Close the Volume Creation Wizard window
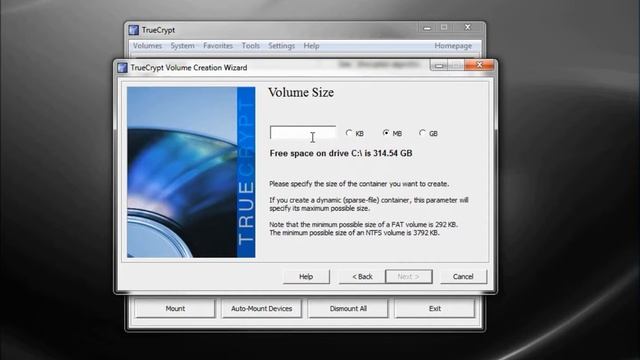The width and height of the screenshot is (640, 360). [480, 65]
